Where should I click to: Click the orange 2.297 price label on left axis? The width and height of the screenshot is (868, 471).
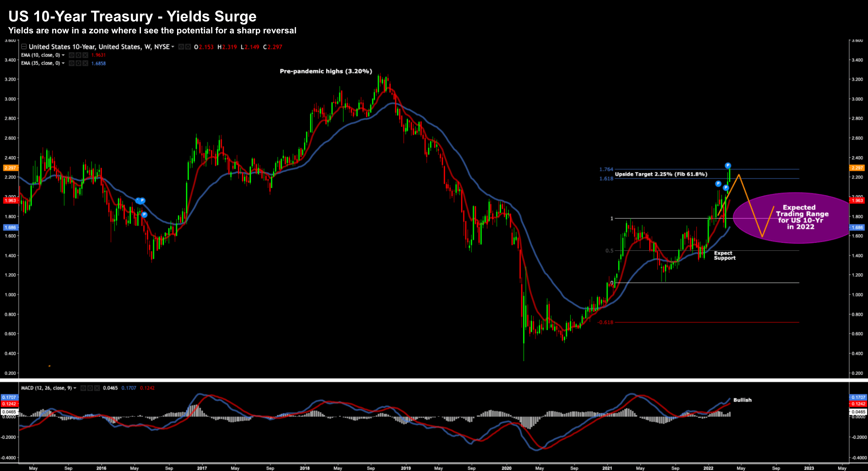[10, 168]
